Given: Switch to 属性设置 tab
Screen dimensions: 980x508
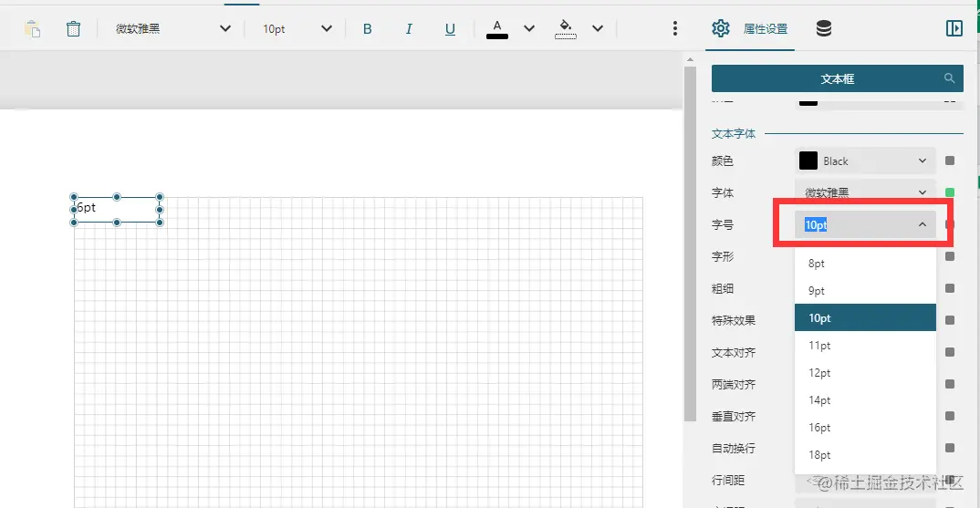Looking at the screenshot, I should (750, 29).
